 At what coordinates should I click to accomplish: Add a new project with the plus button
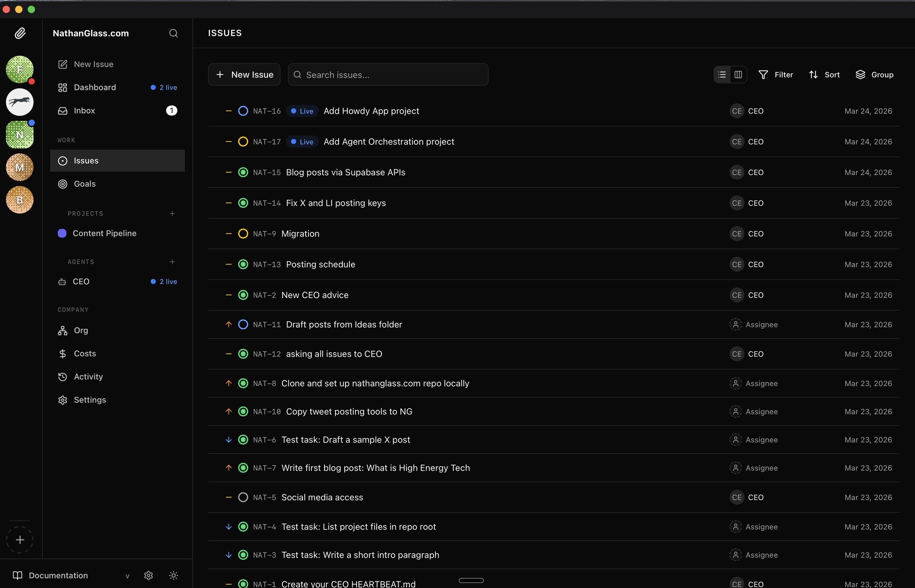tap(172, 214)
